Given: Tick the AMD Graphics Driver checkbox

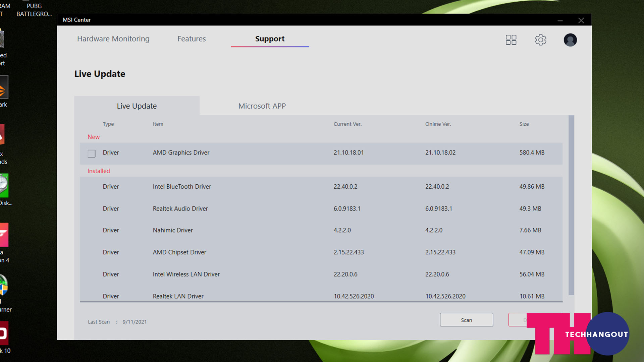Looking at the screenshot, I should point(92,154).
